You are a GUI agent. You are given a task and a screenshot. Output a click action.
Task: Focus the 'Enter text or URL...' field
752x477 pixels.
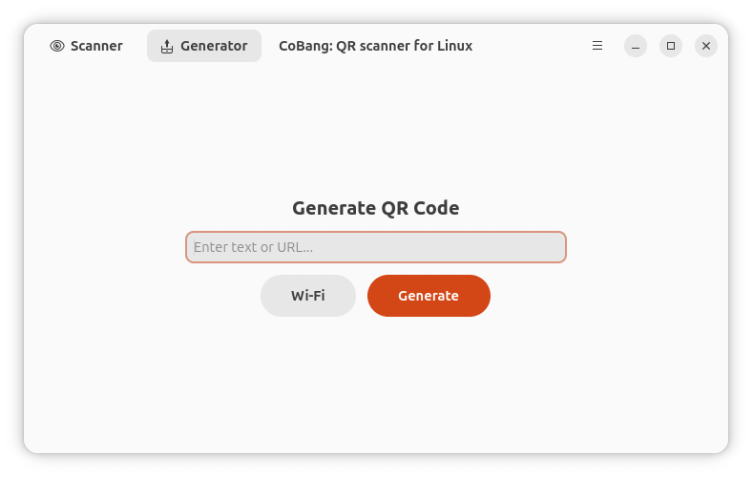[x=376, y=247]
